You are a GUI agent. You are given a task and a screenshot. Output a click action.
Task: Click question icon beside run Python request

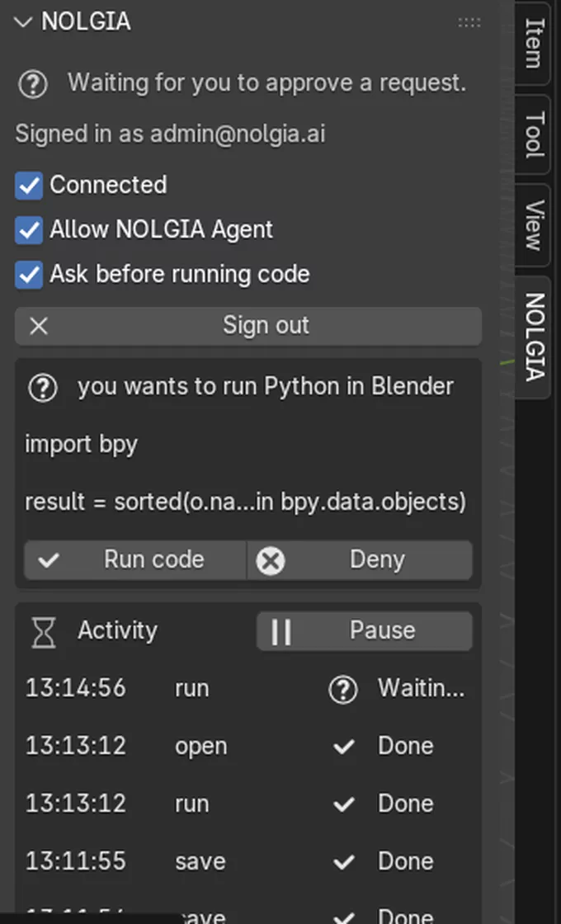(43, 388)
